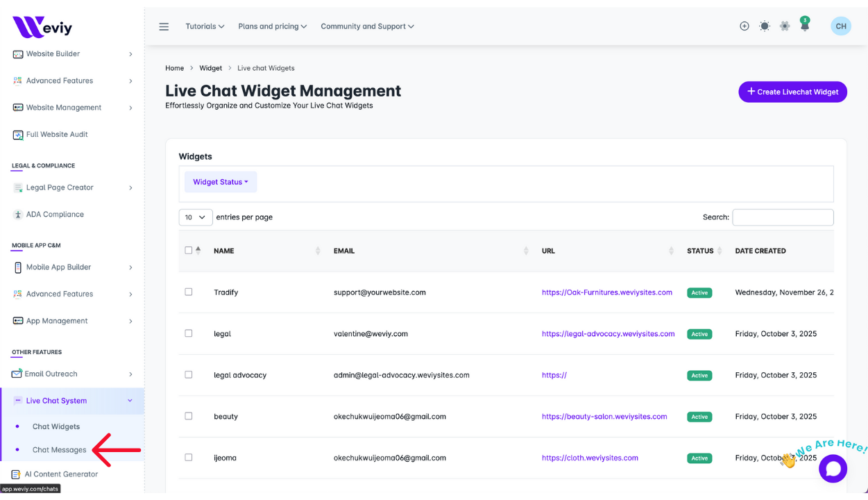The width and height of the screenshot is (868, 500).
Task: Open the Widget Status dropdown
Action: coord(221,182)
